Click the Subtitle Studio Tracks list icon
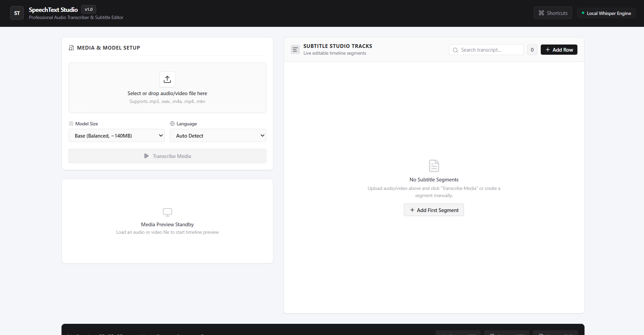This screenshot has width=644, height=335. [x=295, y=50]
